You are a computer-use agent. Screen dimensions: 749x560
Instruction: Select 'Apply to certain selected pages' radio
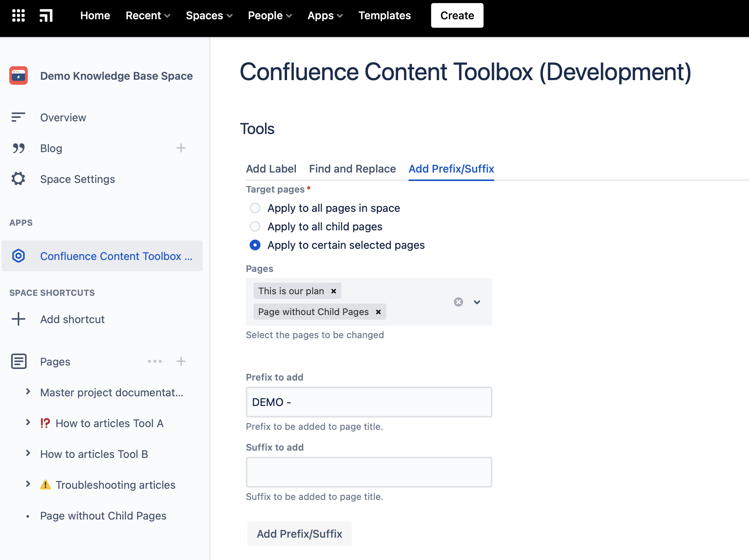coord(255,245)
